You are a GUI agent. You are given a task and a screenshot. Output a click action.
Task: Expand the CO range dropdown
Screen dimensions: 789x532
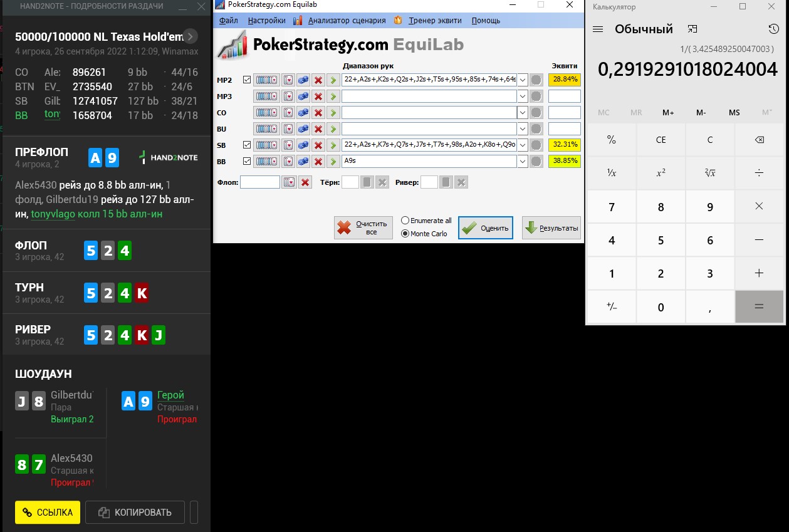click(x=522, y=113)
